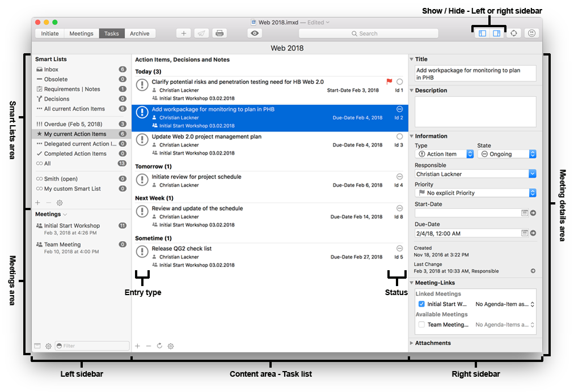Open smart list gear settings icon
This screenshot has height=392, width=574.
[x=60, y=203]
